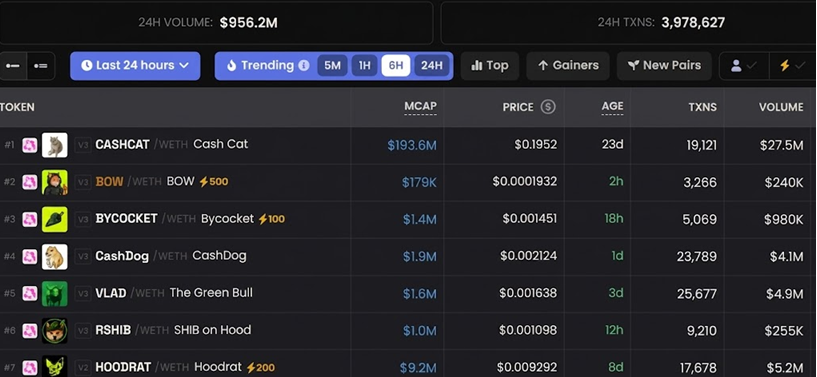Click the 23,789 transactions value
The width and height of the screenshot is (817, 377).
(697, 257)
